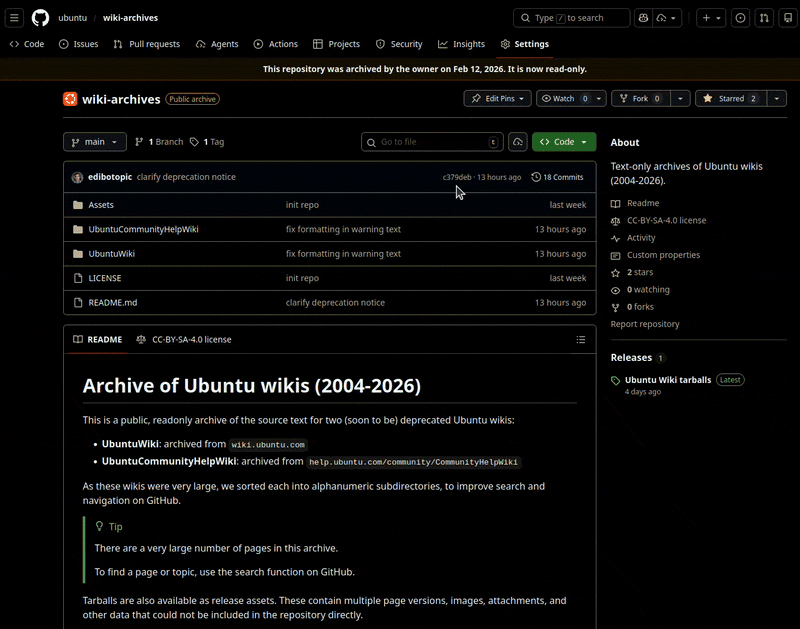This screenshot has height=629, width=800.
Task: Open the UbuntuCommunityHelpWiki folder
Action: 143,230
